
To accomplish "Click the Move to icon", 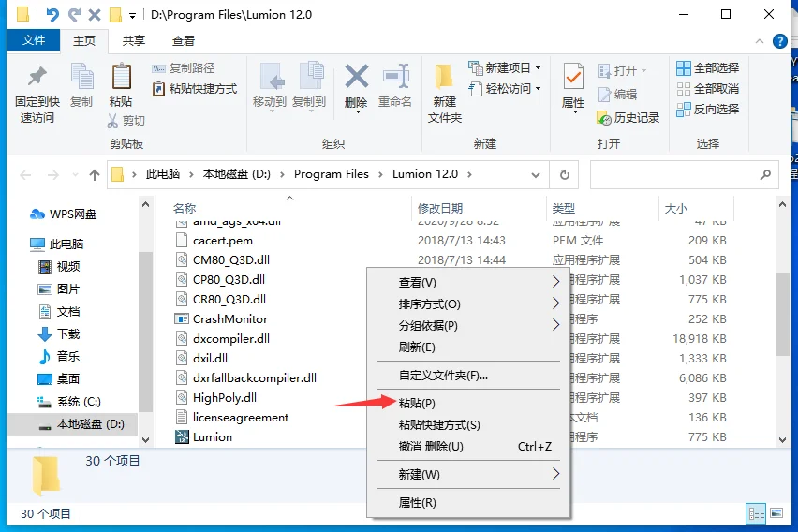I will [x=270, y=85].
